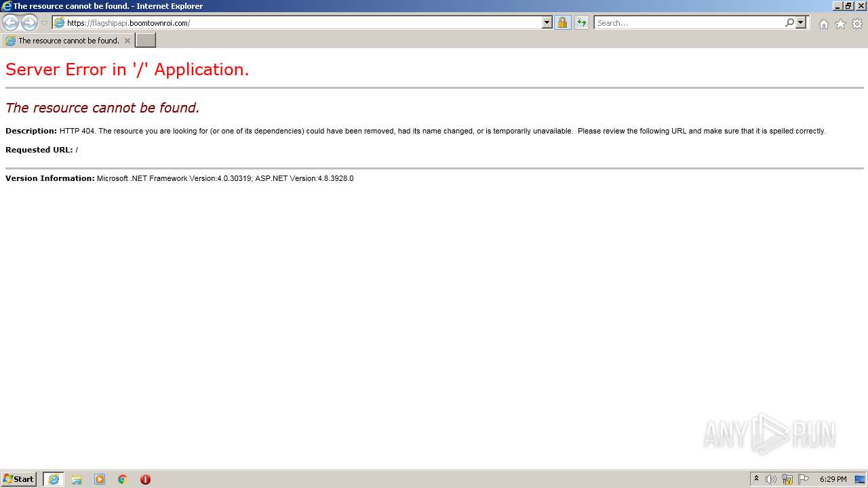The height and width of the screenshot is (488, 868).
Task: Click the 'Version Information:' label
Action: pos(50,178)
